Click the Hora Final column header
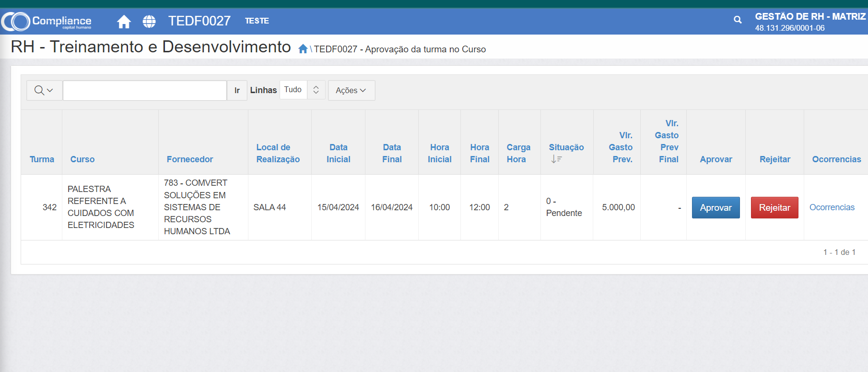Image resolution: width=868 pixels, height=372 pixels. pyautogui.click(x=480, y=153)
